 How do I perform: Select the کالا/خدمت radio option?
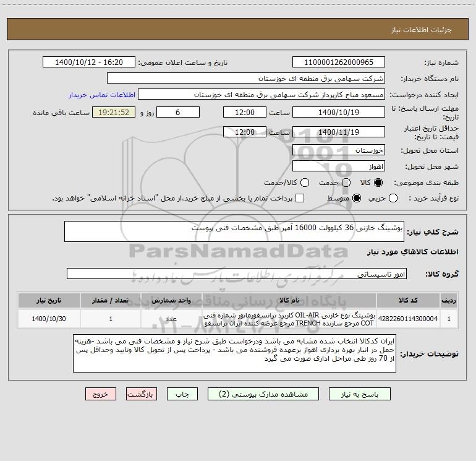tap(305, 183)
